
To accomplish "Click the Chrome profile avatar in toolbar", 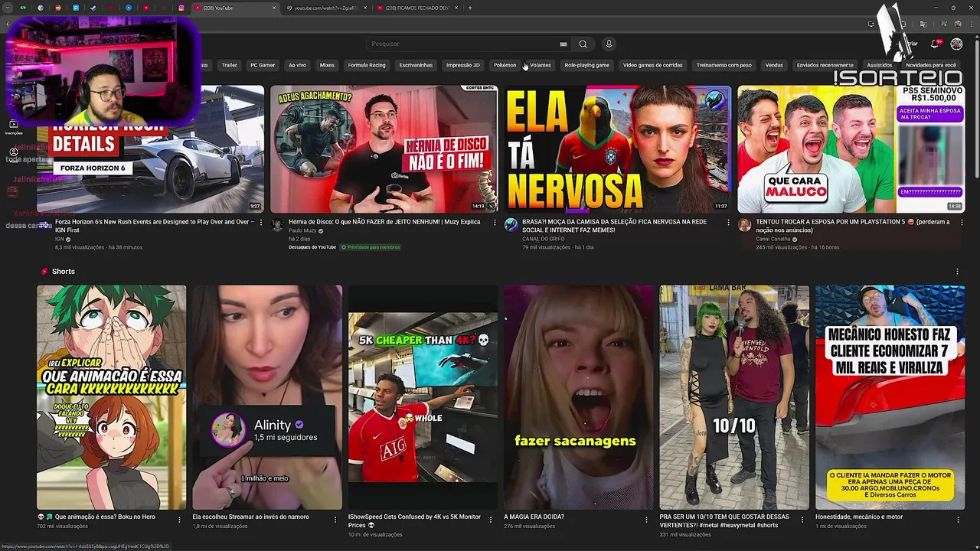I will 958,24.
